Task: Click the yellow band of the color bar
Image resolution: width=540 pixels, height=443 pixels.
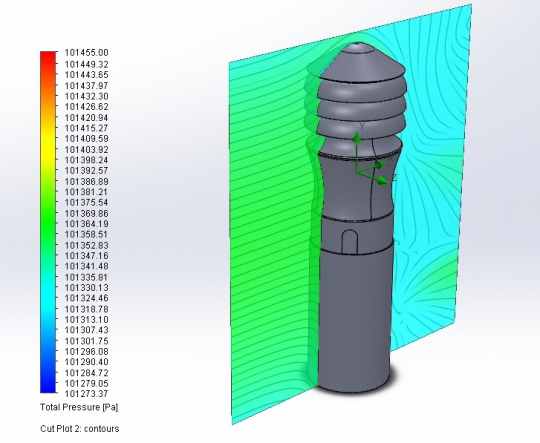Action: pos(48,143)
